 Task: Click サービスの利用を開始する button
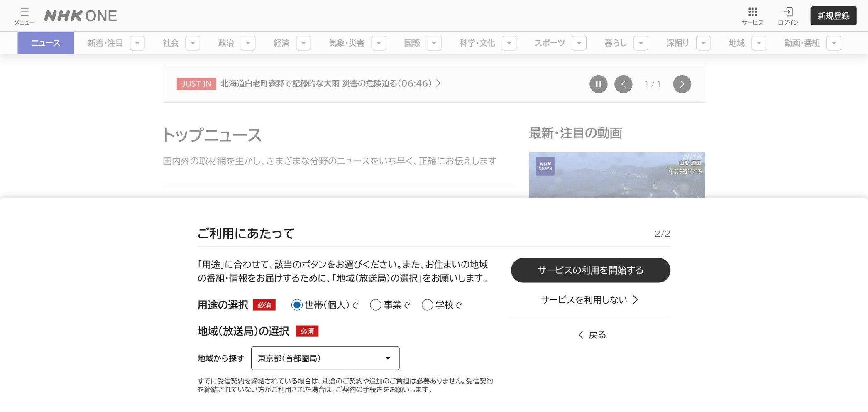coord(590,270)
